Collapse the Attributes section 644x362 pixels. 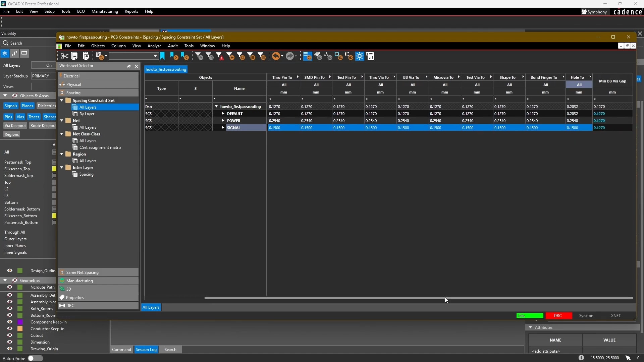pos(530,327)
